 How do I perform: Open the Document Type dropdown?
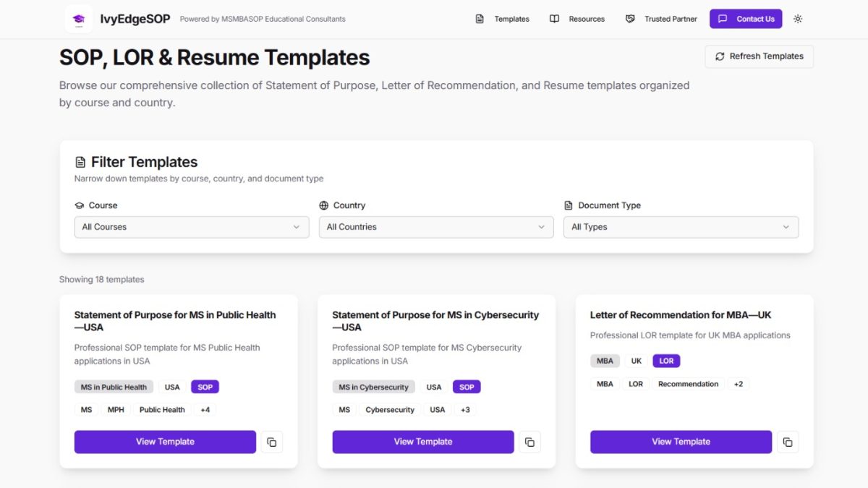point(681,227)
